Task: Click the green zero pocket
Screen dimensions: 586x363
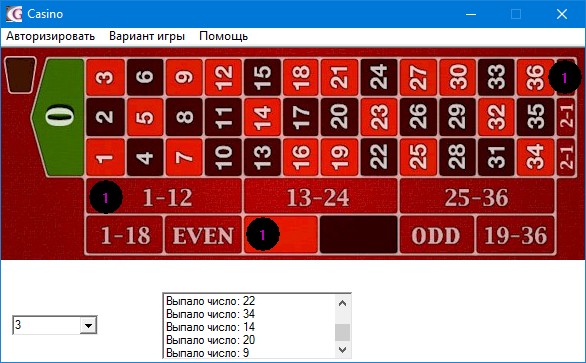Action: pos(60,117)
